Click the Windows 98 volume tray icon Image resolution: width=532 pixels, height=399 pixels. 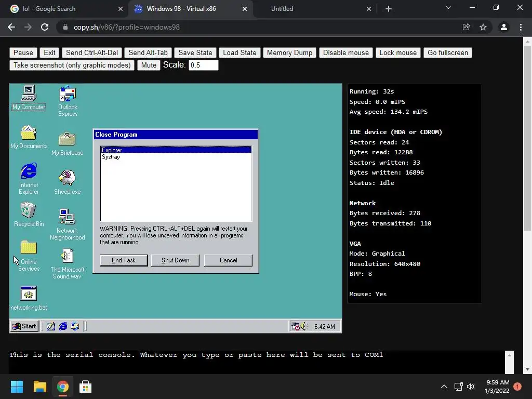[303, 326]
